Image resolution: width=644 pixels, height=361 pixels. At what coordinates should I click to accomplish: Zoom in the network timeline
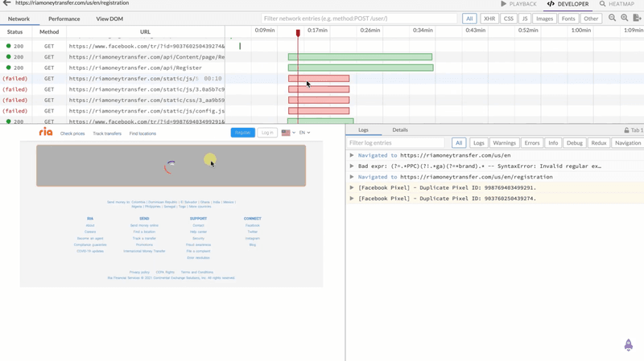[x=625, y=18]
